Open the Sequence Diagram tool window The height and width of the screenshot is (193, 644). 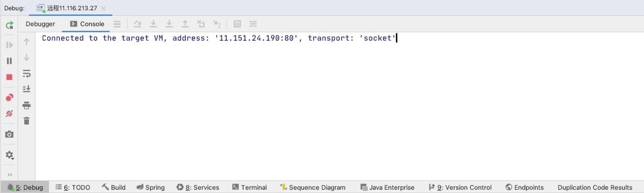click(x=313, y=187)
